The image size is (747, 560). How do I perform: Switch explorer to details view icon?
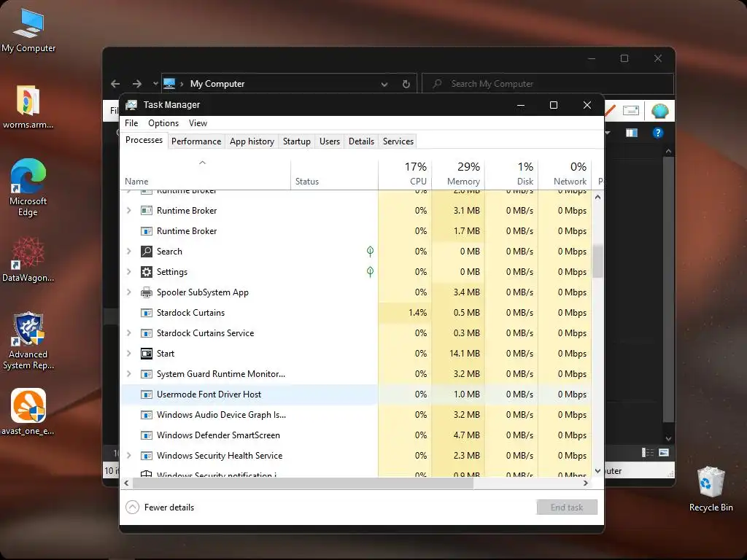coord(648,452)
